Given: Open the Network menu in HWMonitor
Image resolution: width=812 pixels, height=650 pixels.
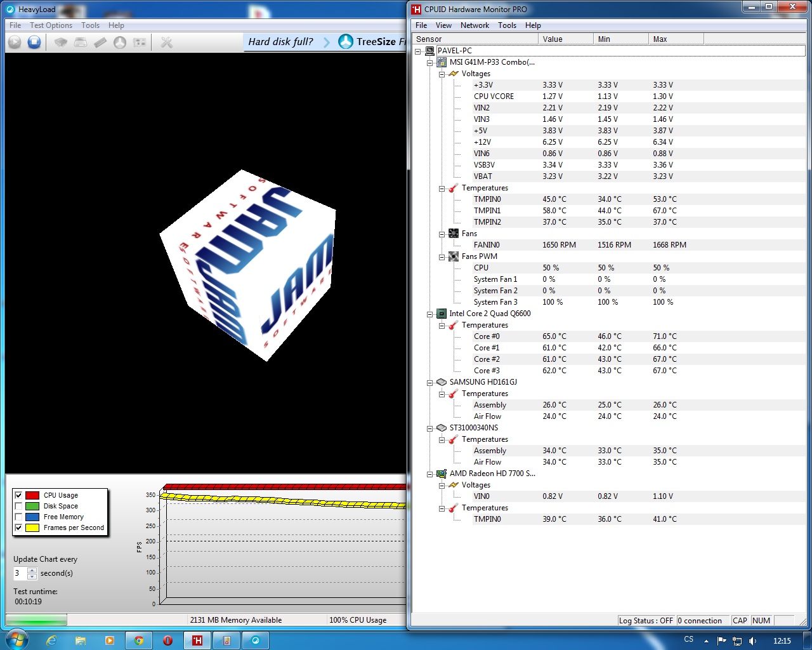Looking at the screenshot, I should point(475,25).
